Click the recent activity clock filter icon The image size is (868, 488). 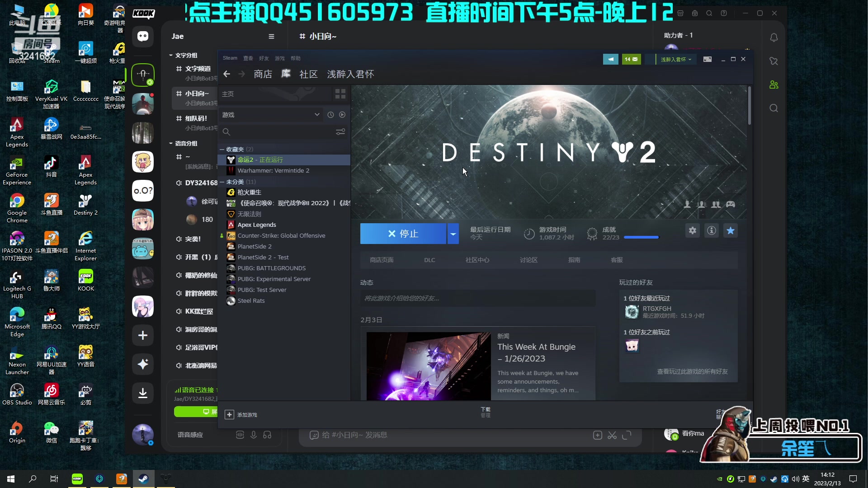point(330,115)
